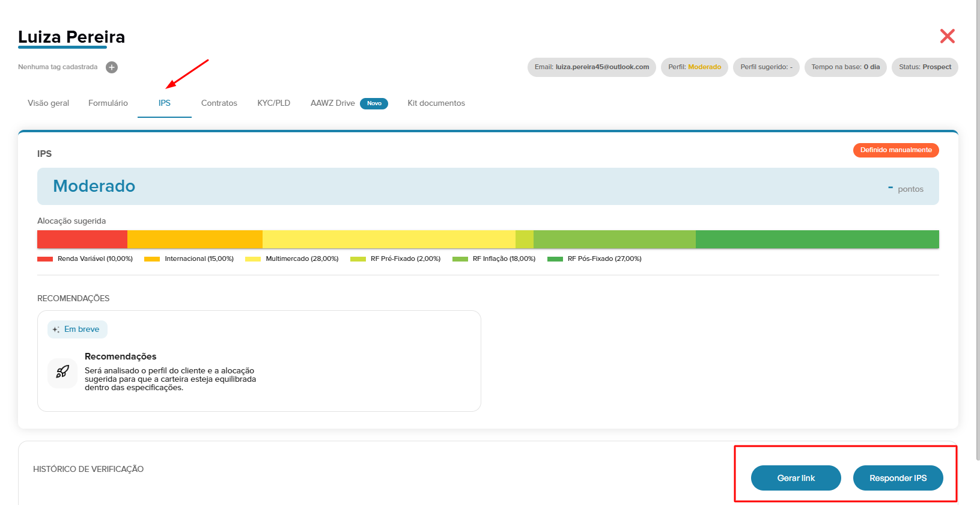
Task: Click Multimercado (28,00%) legend entry
Action: tap(292, 259)
